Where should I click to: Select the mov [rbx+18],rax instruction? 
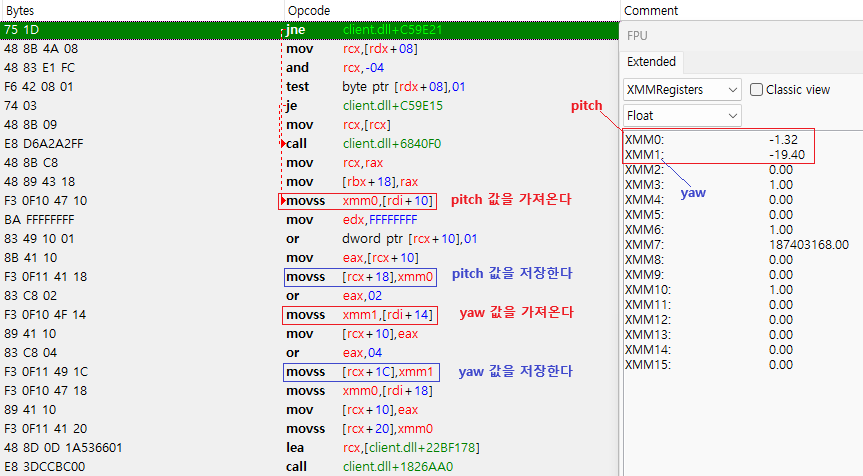coord(352,182)
